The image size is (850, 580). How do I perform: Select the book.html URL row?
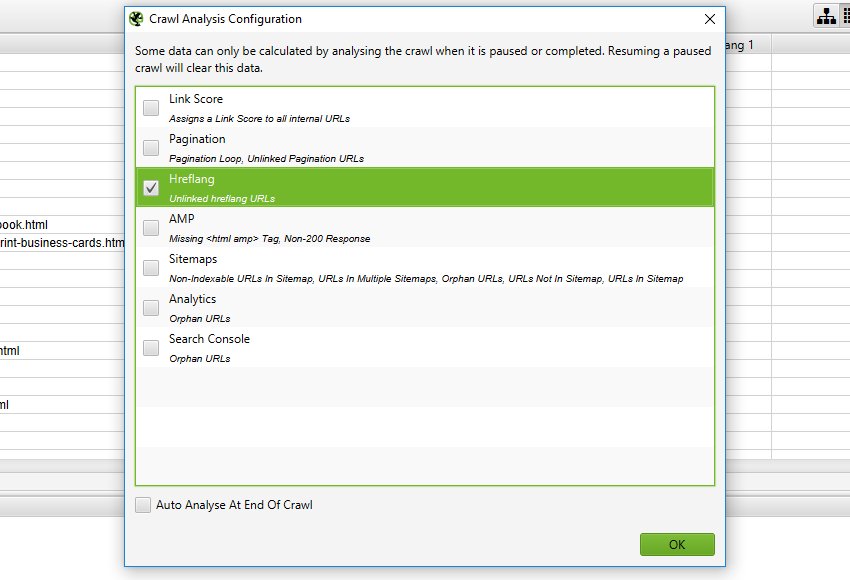click(x=62, y=224)
